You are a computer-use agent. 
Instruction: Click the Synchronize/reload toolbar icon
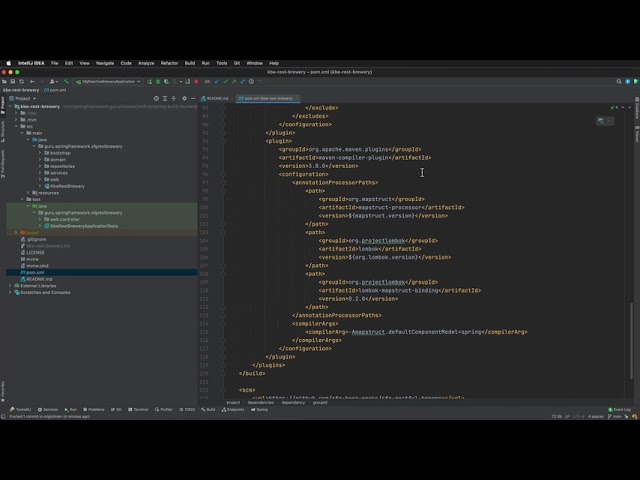[x=22, y=82]
